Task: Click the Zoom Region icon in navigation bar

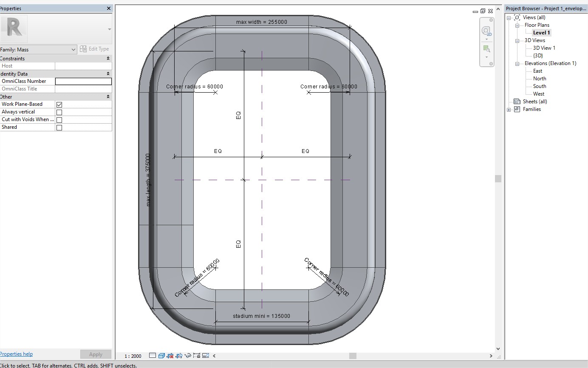Action: coord(486,49)
